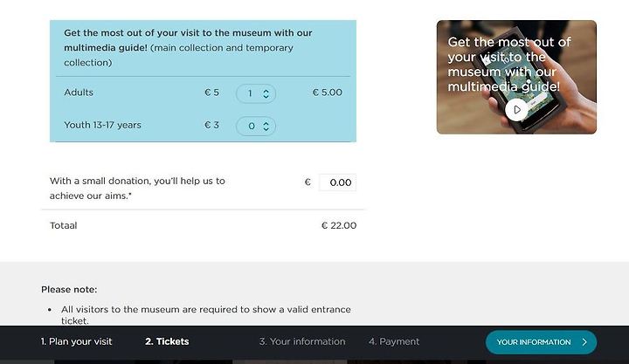Select the Adults quantity number field
Screen dimensions: 629x364
click(255, 93)
